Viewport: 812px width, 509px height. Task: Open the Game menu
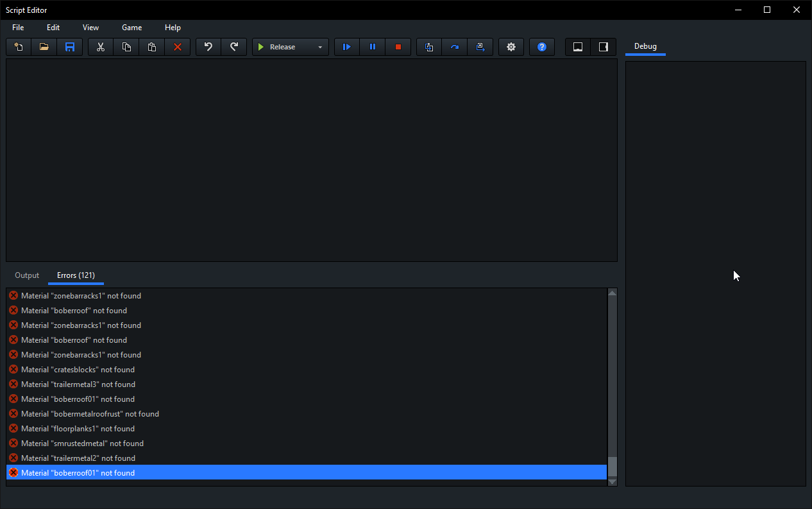(x=131, y=28)
